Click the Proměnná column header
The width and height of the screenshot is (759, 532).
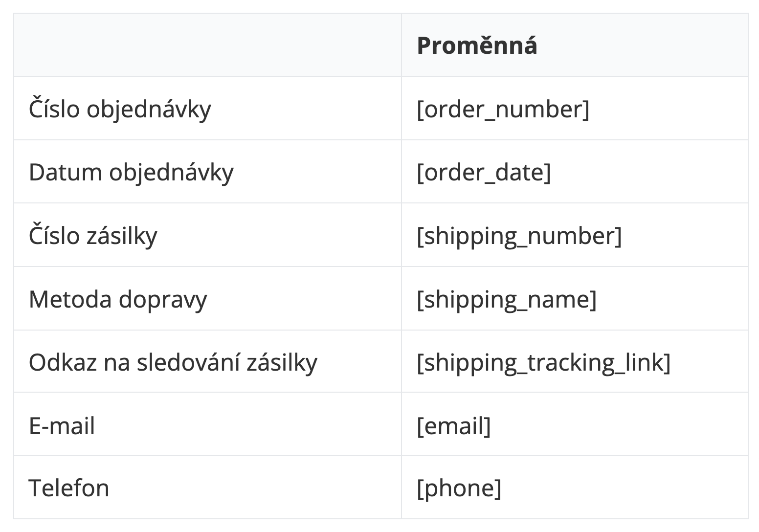(477, 45)
